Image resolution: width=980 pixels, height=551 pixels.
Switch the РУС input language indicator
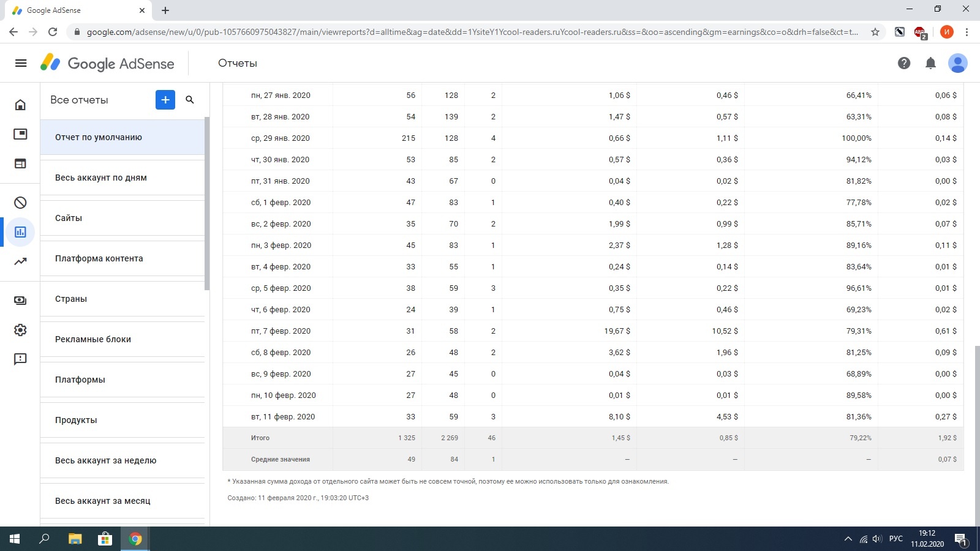click(x=896, y=539)
